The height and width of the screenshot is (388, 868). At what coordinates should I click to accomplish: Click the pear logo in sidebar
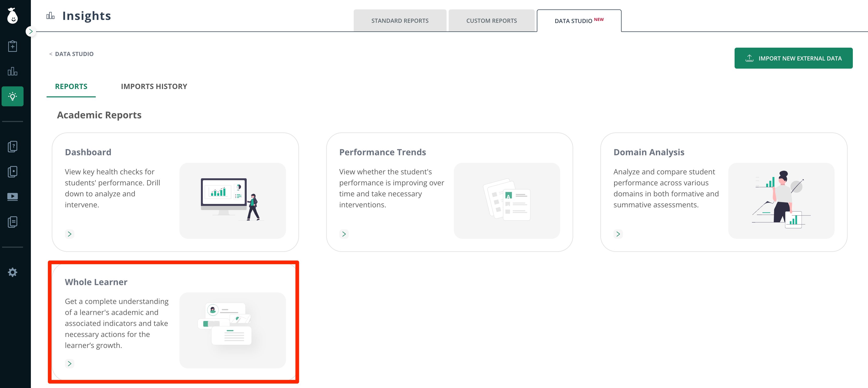click(x=13, y=15)
